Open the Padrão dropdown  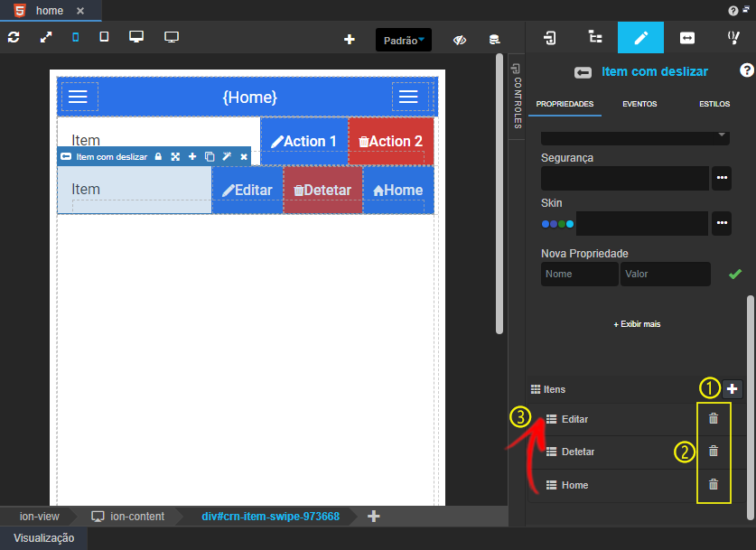click(404, 40)
